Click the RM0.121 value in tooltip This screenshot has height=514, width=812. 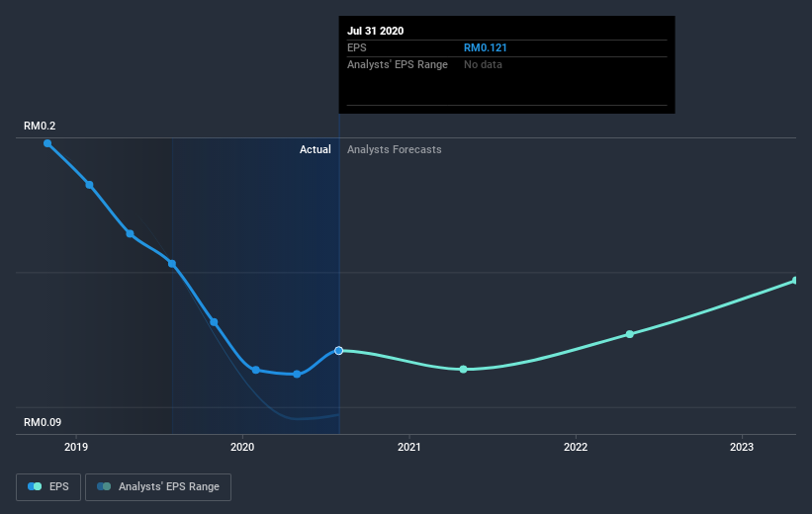pos(486,47)
